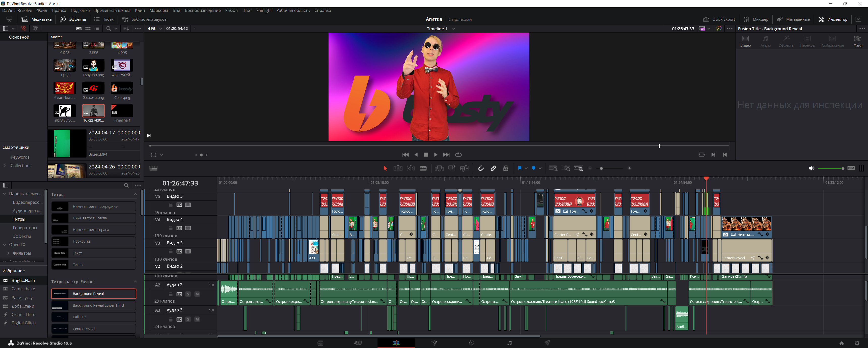Screen dimensions: 868x348
Task: Go to first frame in viewer
Action: click(406, 155)
